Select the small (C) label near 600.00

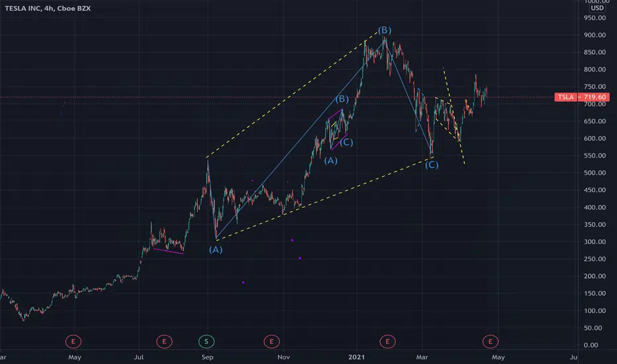[346, 142]
